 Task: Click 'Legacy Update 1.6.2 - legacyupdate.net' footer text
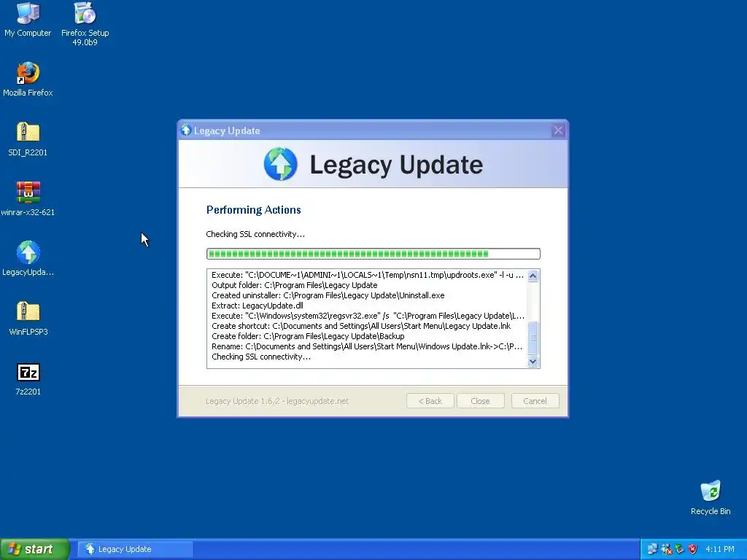click(277, 401)
